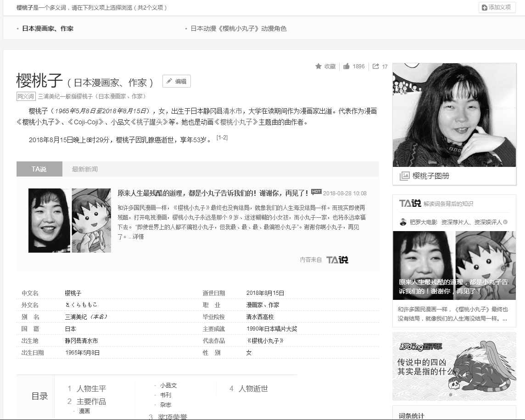Image resolution: width=525 pixels, height=420 pixels.
Task: Click the infobox value 静冈县清水市
Action: coord(81,341)
